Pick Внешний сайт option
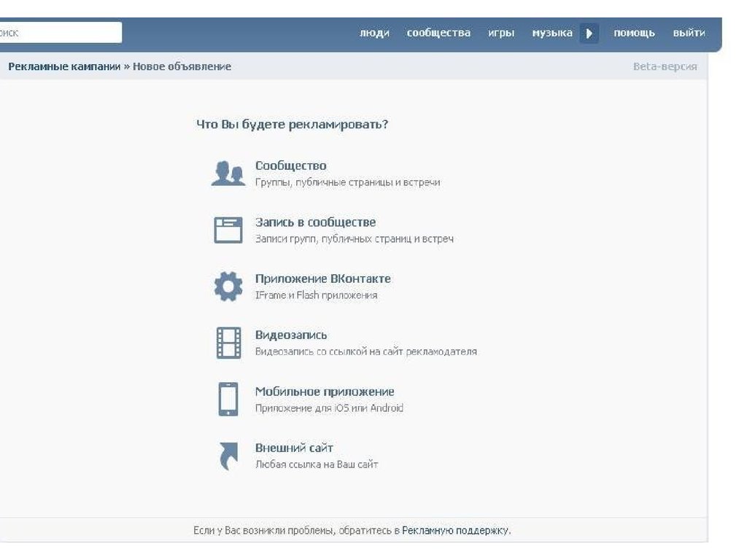The height and width of the screenshot is (560, 747). tap(294, 448)
